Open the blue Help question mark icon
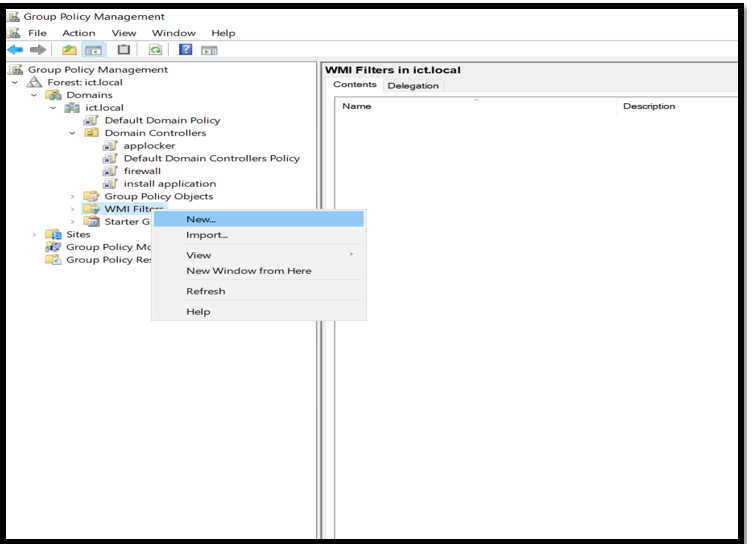 click(x=185, y=49)
